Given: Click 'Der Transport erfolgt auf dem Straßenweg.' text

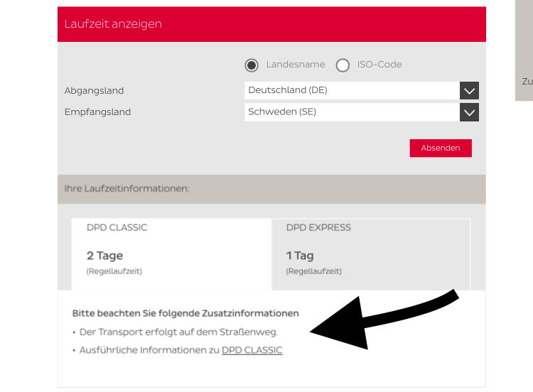Looking at the screenshot, I should [x=179, y=332].
